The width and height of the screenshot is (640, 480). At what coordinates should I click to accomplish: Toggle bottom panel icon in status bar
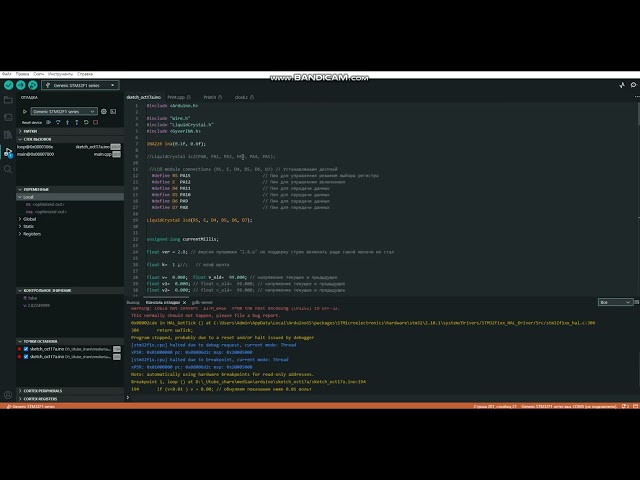tap(635, 407)
